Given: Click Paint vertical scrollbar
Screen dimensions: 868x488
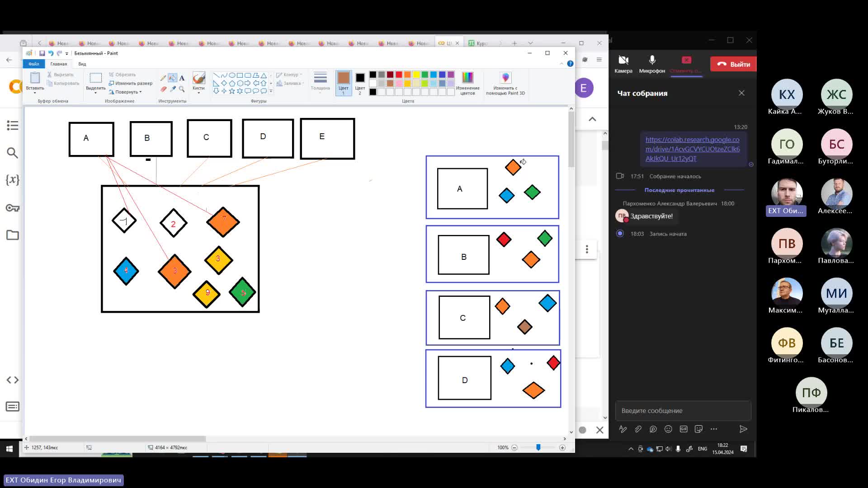Looking at the screenshot, I should [571, 270].
